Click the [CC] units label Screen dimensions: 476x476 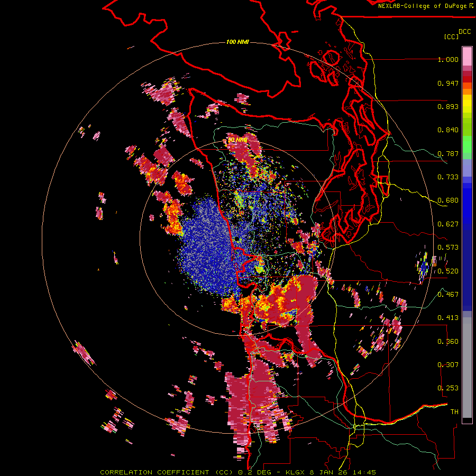452,36
